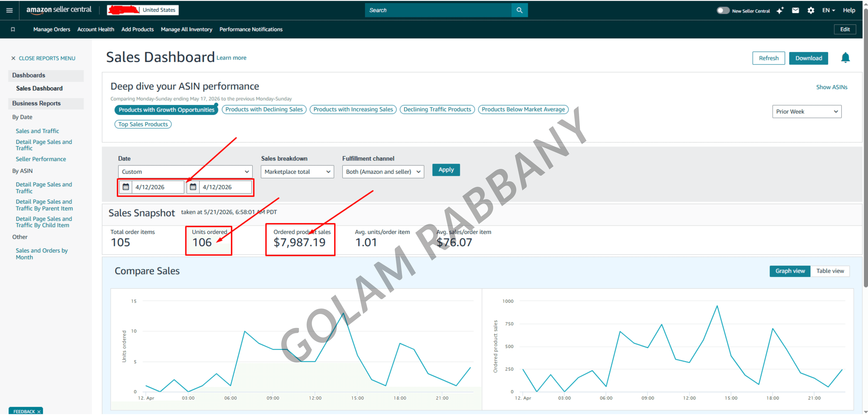Click the Dashboards section header
The height and width of the screenshot is (415, 868).
46,75
